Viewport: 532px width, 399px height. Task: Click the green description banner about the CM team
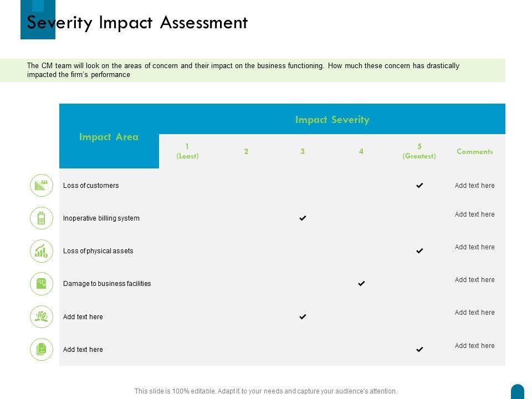252,70
